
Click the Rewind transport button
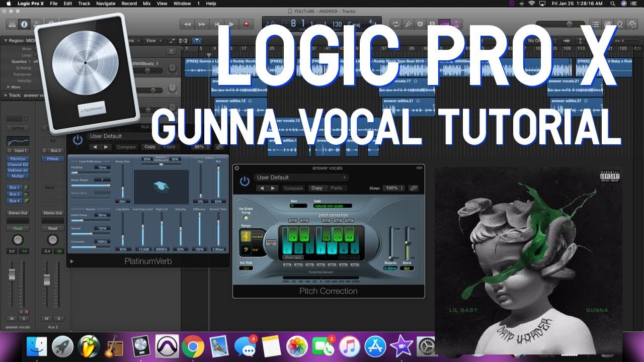[x=188, y=24]
